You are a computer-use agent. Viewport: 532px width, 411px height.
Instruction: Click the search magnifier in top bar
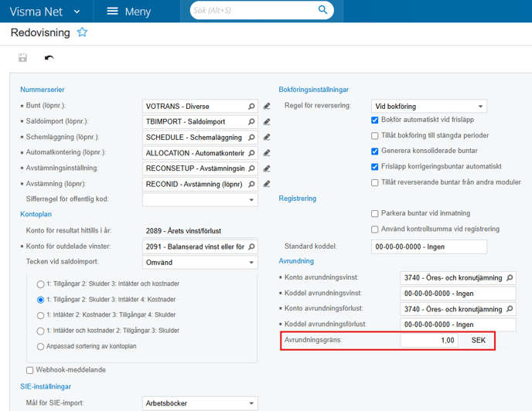(x=322, y=10)
